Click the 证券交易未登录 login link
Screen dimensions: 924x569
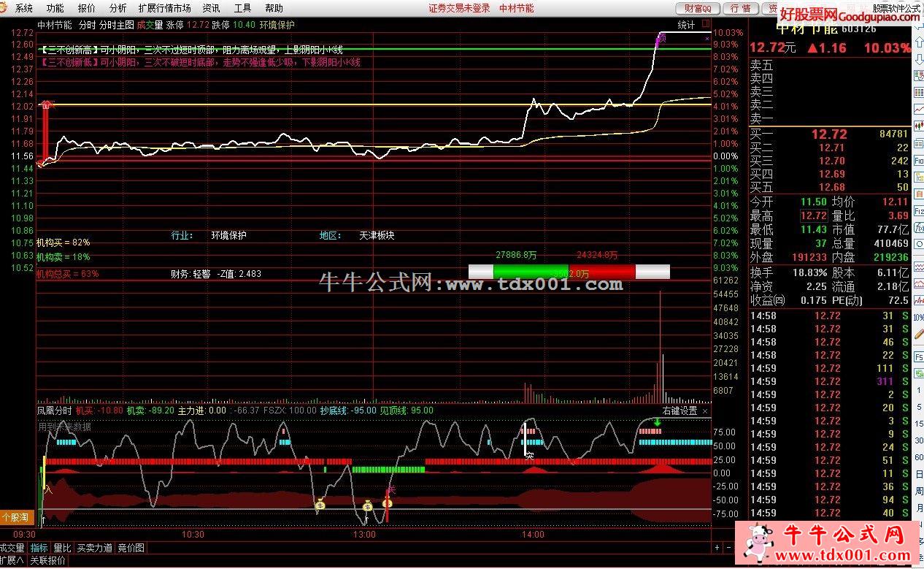[x=459, y=8]
